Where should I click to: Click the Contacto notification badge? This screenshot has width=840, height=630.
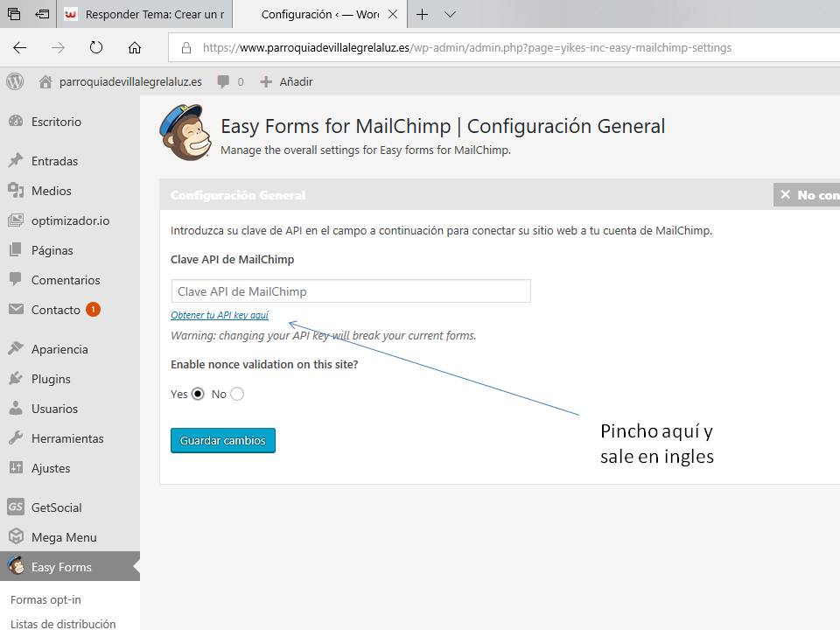[94, 309]
